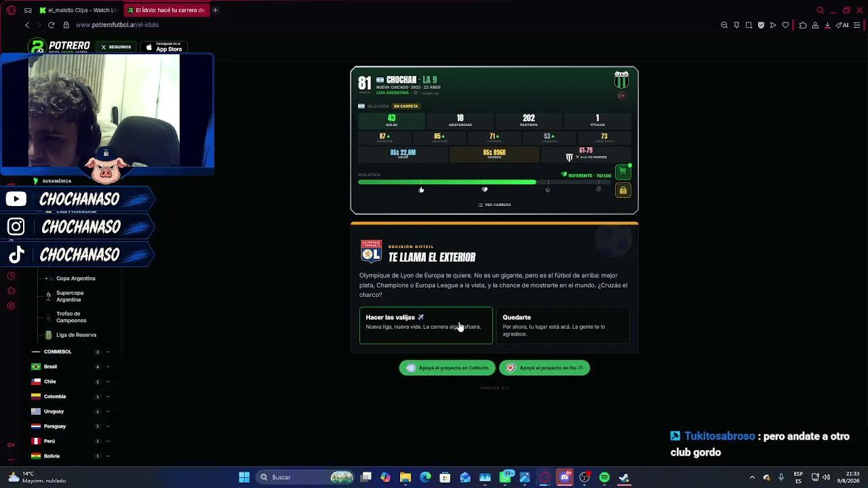Screen dimensions: 868x488
Task: Click the browser tab search magnifier
Action: click(820, 10)
